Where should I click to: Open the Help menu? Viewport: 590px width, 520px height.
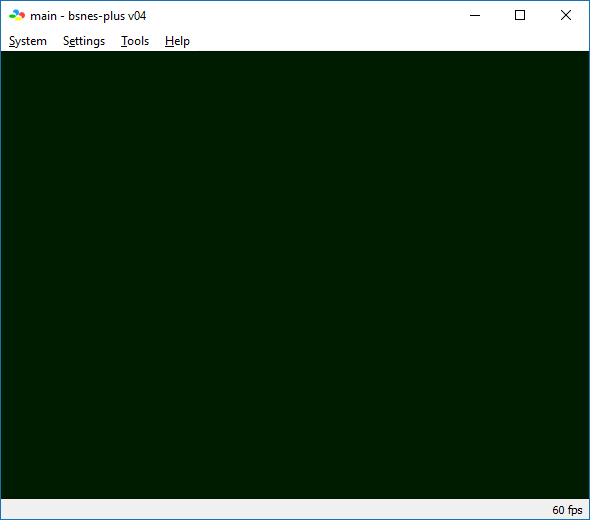[177, 41]
